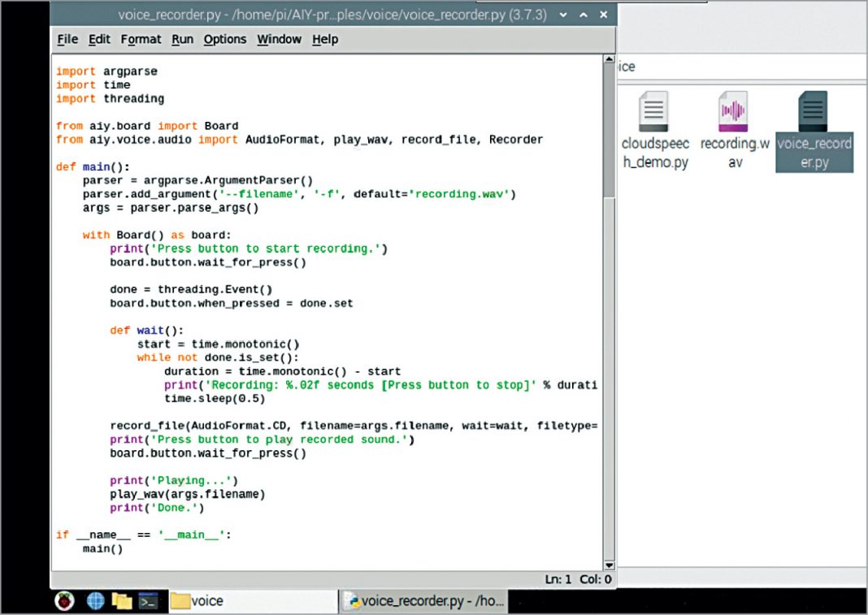This screenshot has height=615, width=868.
Task: Open the Options menu
Action: point(224,39)
